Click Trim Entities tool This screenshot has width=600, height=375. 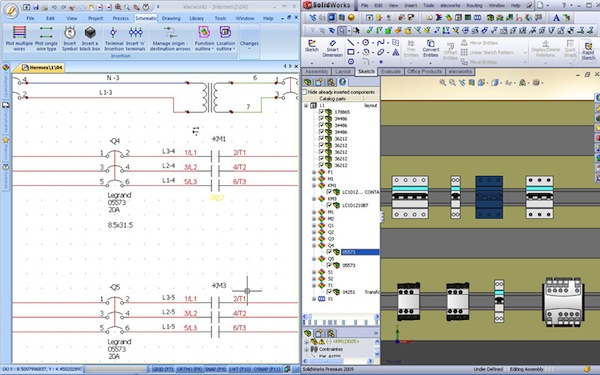pyautogui.click(x=411, y=48)
